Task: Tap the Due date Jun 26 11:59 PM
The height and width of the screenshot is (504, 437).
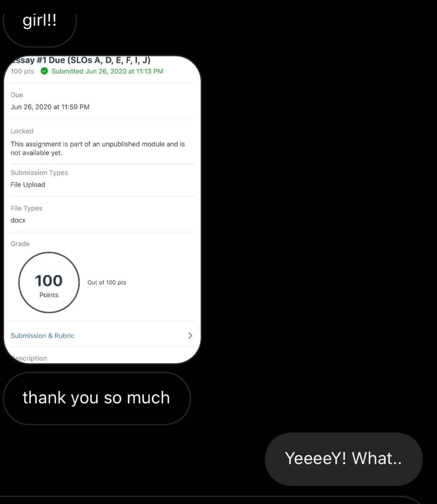Action: point(50,107)
